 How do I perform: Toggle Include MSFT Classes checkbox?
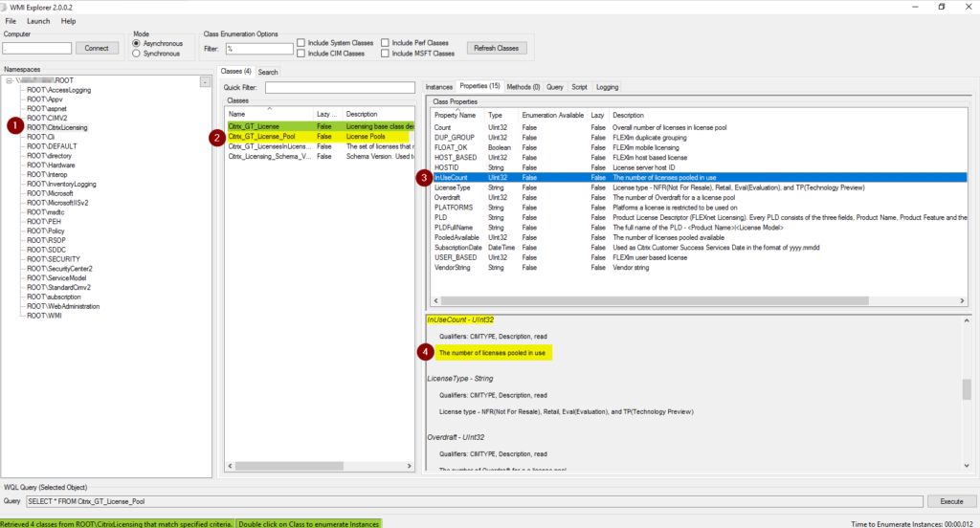pyautogui.click(x=385, y=54)
